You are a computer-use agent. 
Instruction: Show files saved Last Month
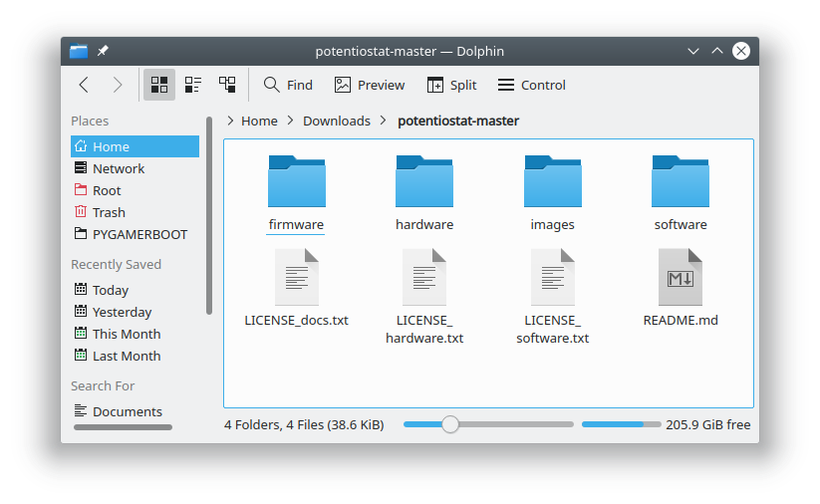tap(135, 356)
